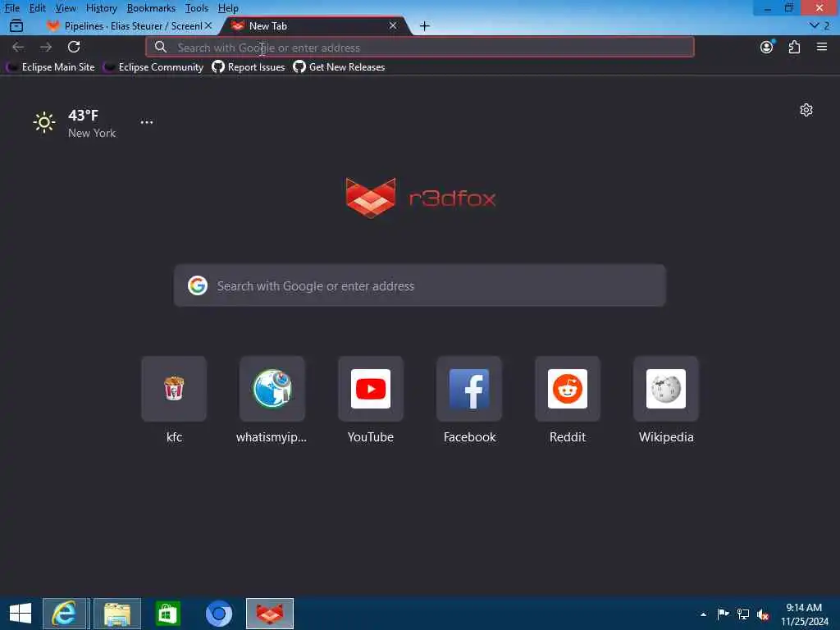Open the blue Chromium taskbar icon
Viewport: 840px width, 630px height.
tap(218, 614)
